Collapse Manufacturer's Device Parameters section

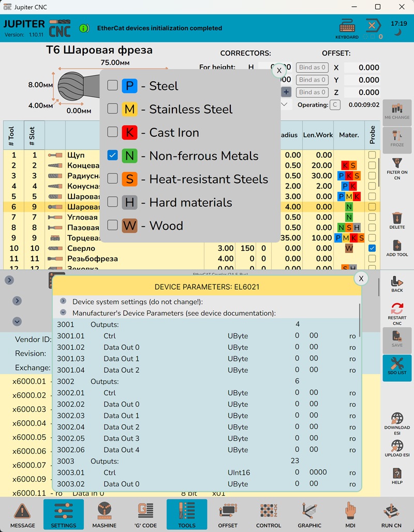coord(63,313)
